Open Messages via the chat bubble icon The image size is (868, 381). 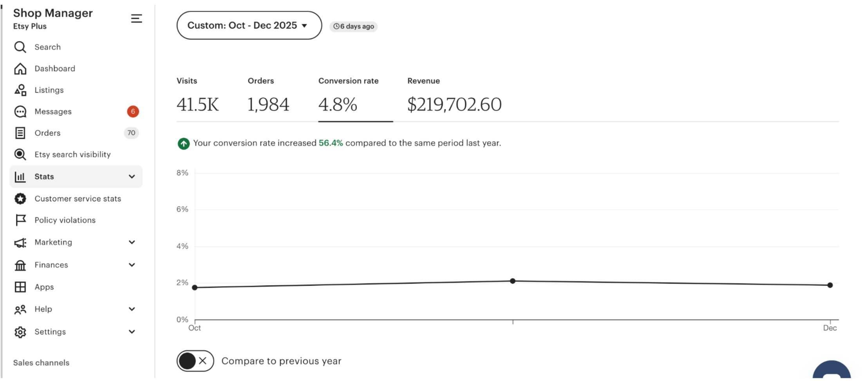(x=20, y=112)
